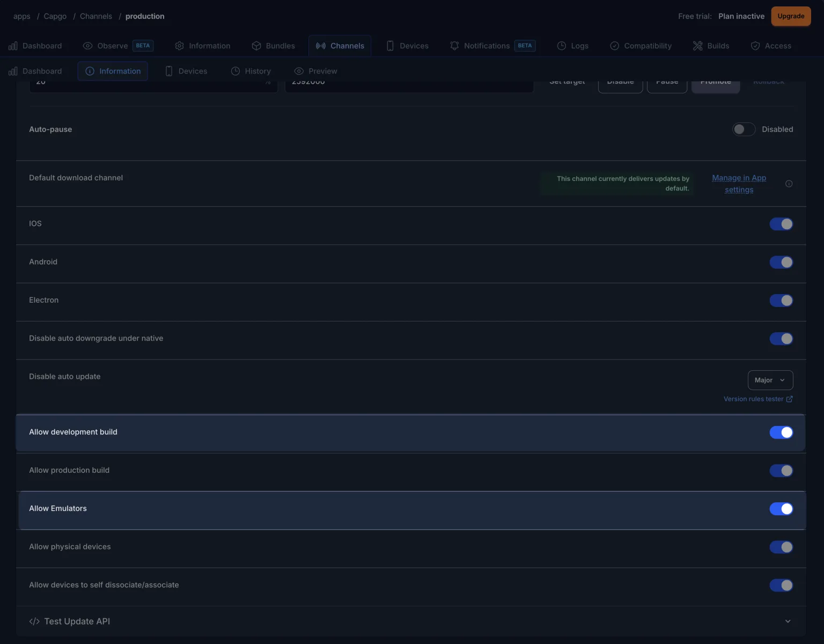Toggle Allow Emulators switch

[x=781, y=509]
